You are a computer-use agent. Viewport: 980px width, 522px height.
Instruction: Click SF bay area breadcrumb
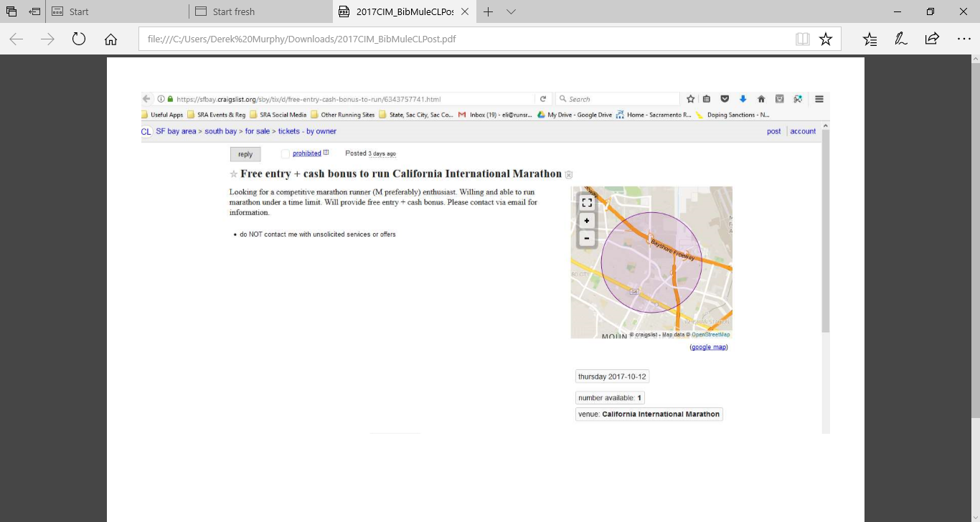[x=176, y=131]
